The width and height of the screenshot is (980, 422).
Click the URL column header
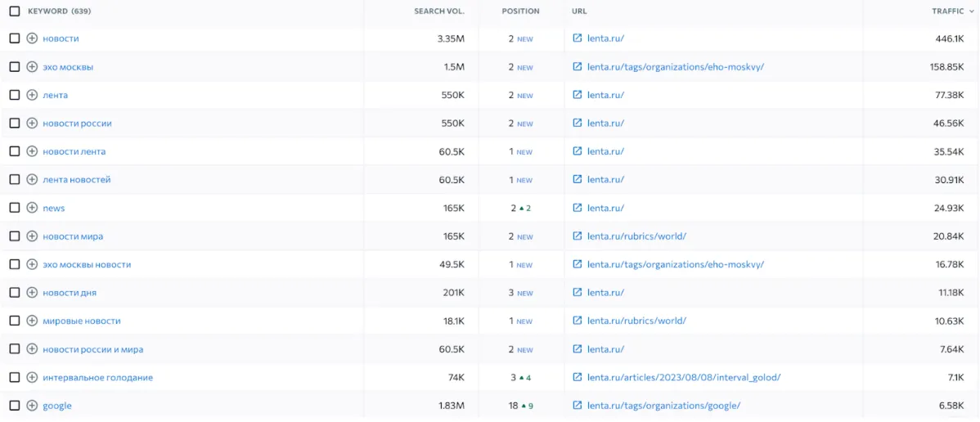[x=579, y=11]
